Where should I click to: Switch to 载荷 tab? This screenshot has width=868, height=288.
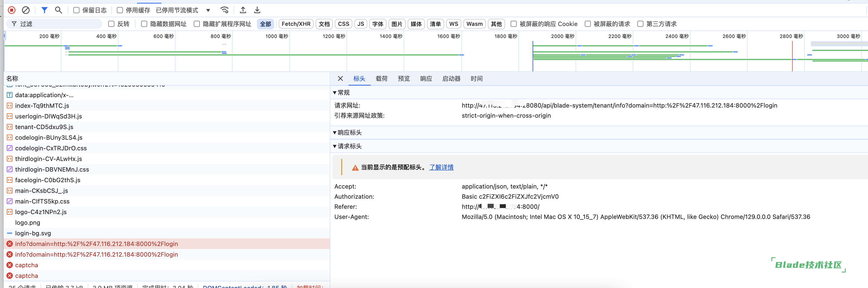[x=381, y=78]
